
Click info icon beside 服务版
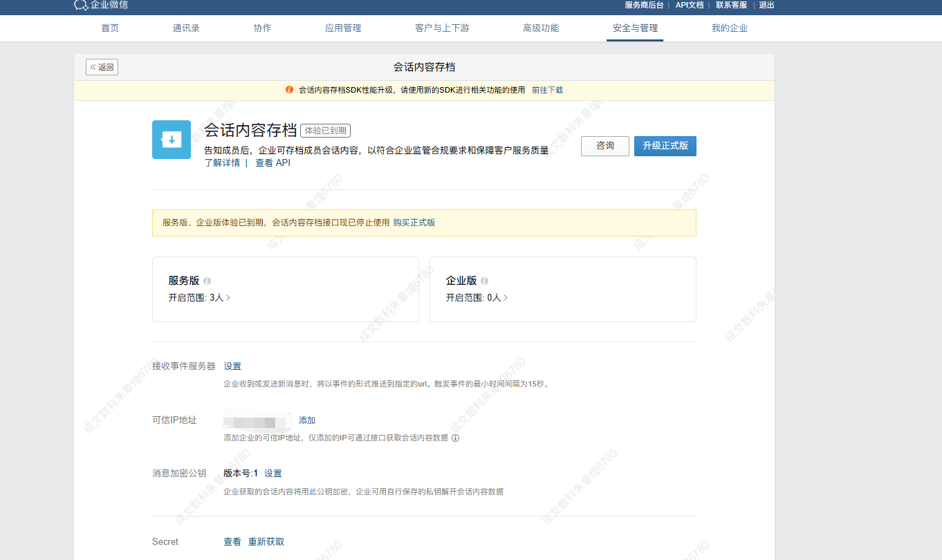click(207, 281)
